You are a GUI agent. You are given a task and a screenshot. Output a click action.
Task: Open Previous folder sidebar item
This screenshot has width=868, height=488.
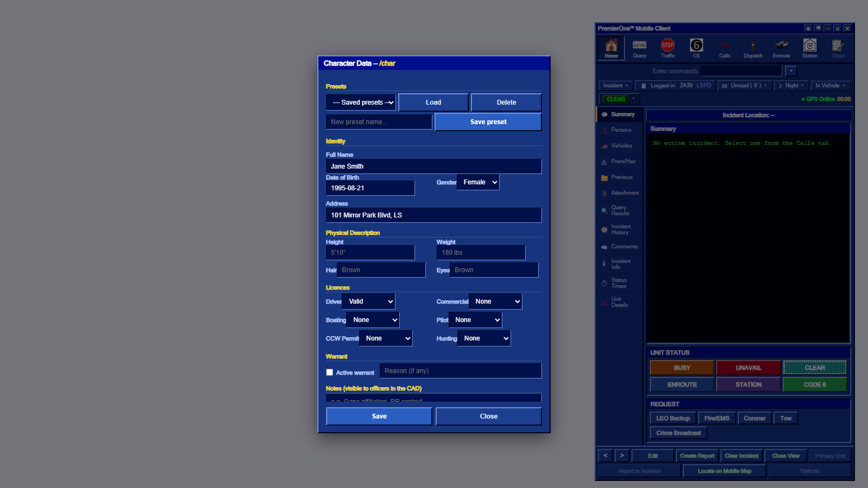click(x=620, y=177)
